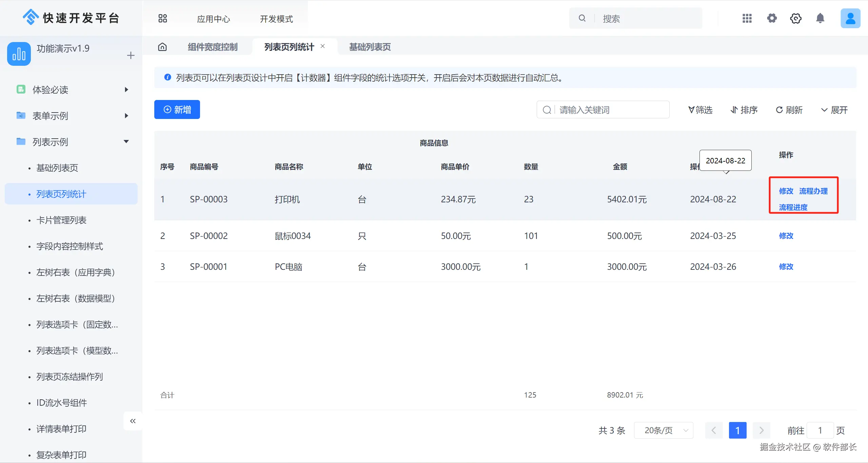Expand toolbar with 展开 button
This screenshot has height=463, width=868.
point(834,110)
